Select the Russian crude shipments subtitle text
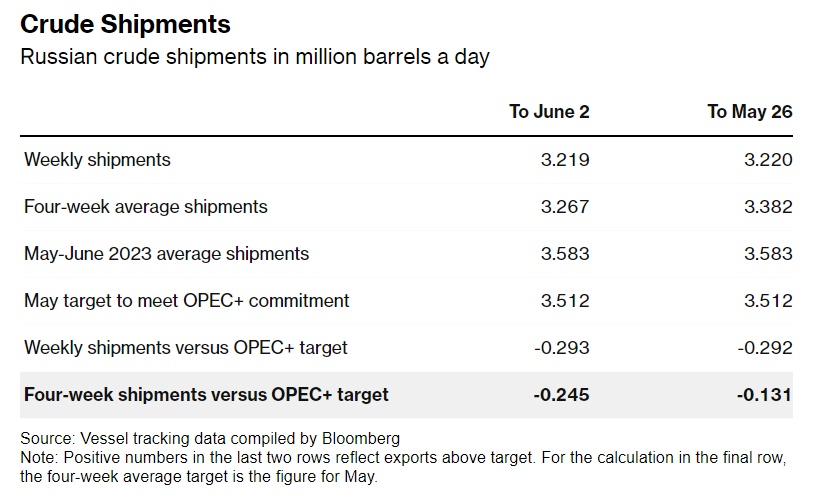Screen dimensions: 820x495 pos(255,56)
